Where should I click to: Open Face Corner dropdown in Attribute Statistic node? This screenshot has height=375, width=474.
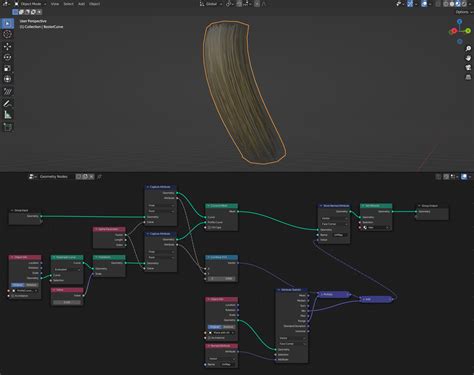(292, 344)
